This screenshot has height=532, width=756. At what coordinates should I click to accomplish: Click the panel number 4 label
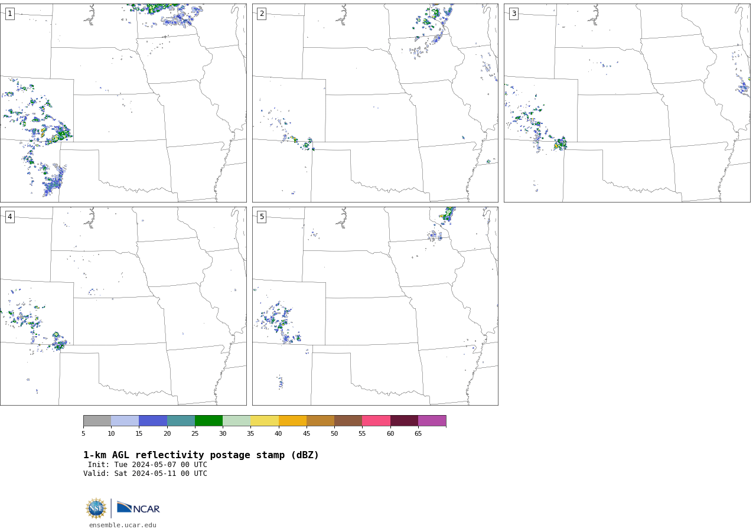click(x=9, y=217)
